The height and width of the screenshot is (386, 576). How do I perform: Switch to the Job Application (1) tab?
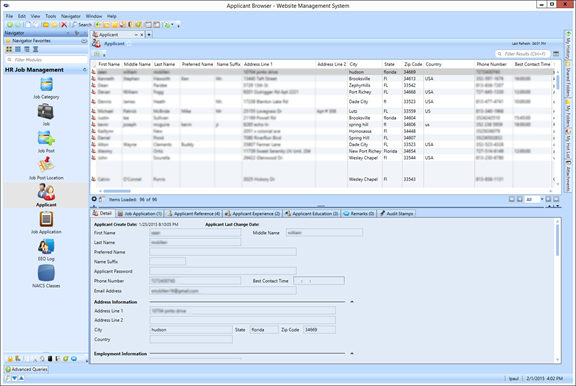[x=140, y=213]
